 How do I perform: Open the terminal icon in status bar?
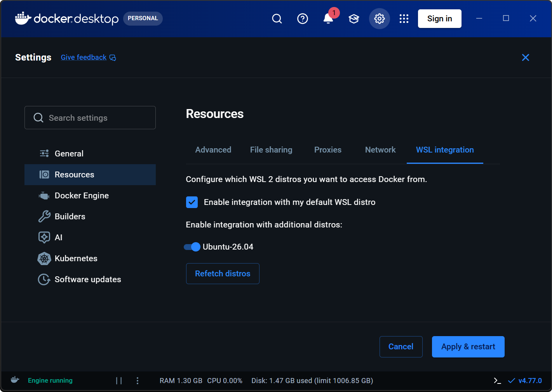497,381
